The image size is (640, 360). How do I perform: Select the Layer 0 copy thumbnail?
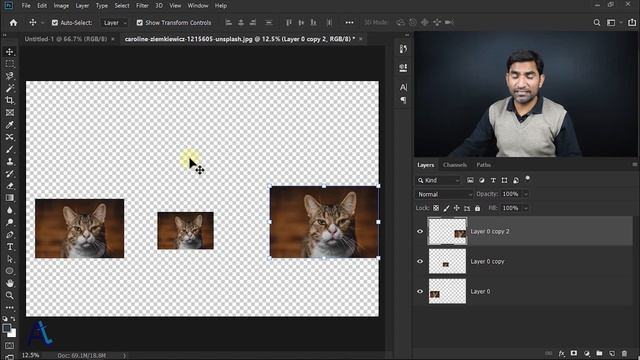coord(447,261)
